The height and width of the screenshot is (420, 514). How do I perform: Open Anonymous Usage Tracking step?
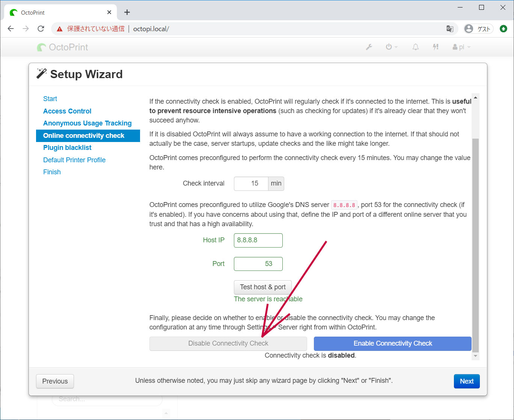[x=87, y=123]
